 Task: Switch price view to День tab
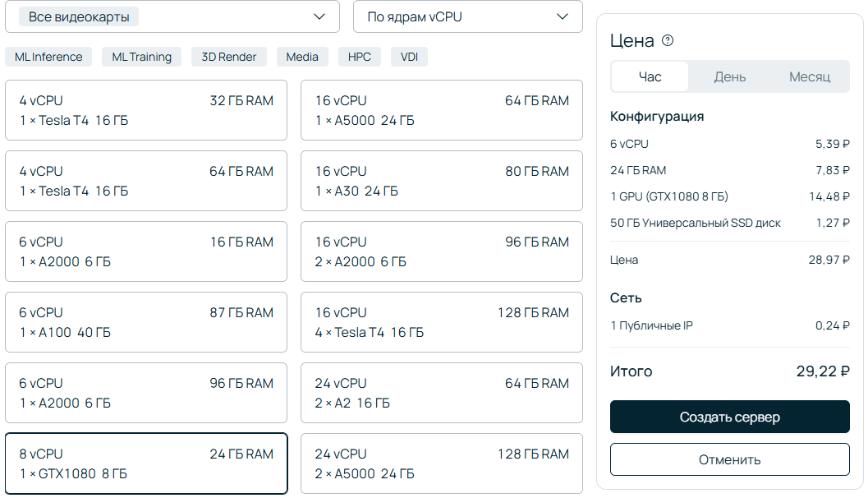point(729,77)
